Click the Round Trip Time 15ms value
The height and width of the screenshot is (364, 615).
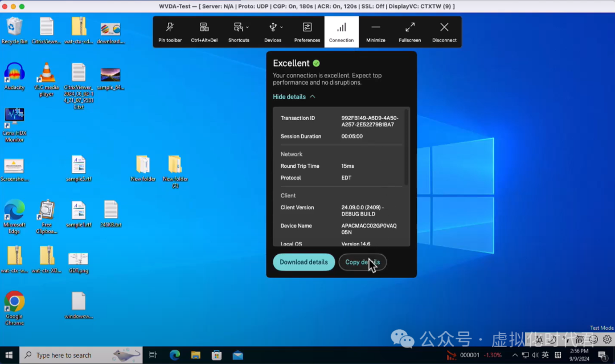[347, 166]
